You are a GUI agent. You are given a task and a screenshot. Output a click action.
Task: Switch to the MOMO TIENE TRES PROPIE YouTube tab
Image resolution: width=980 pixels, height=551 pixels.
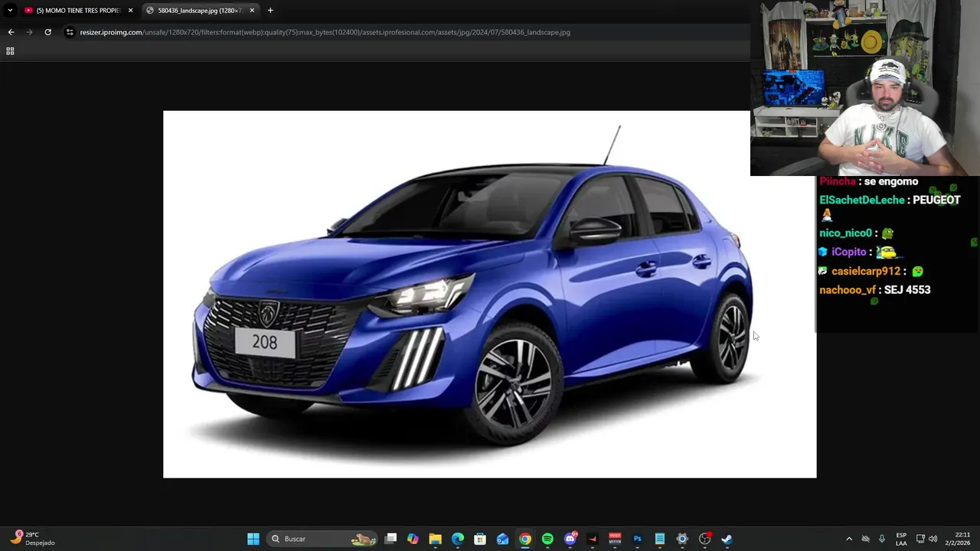[x=78, y=10]
